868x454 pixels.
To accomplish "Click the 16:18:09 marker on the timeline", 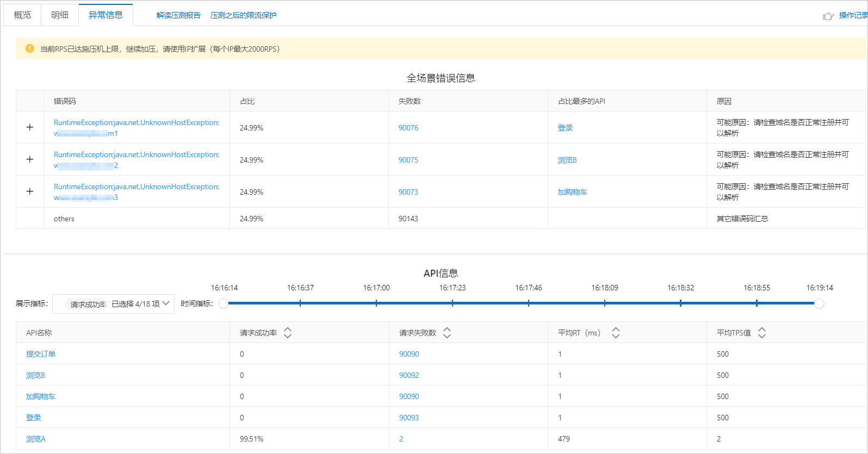I will coord(605,303).
